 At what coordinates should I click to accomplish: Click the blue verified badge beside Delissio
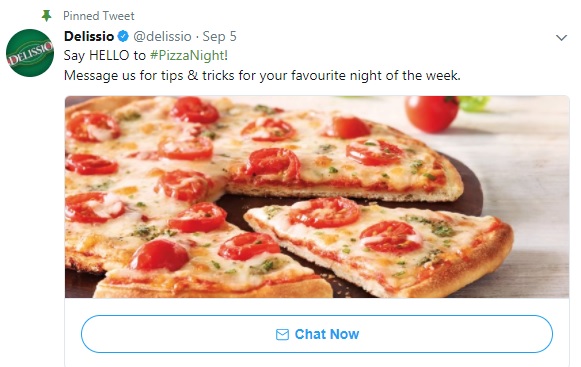click(x=123, y=36)
